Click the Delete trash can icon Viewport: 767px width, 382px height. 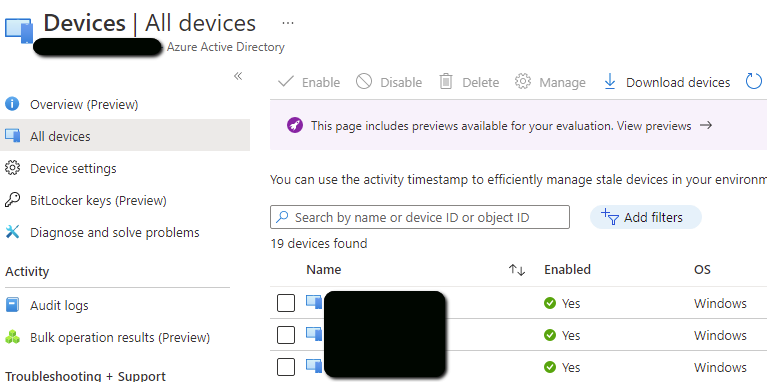click(x=446, y=81)
